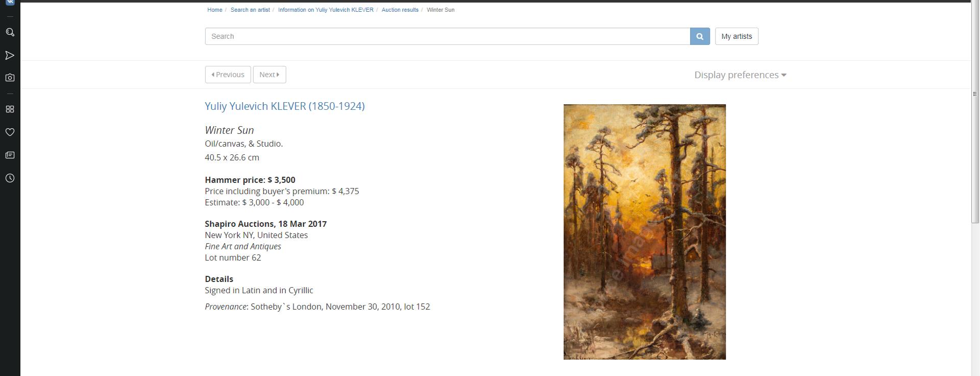Open artist link Yuliy Yulevich KLEVER (1850-1924)
The width and height of the screenshot is (980, 376).
tap(285, 106)
